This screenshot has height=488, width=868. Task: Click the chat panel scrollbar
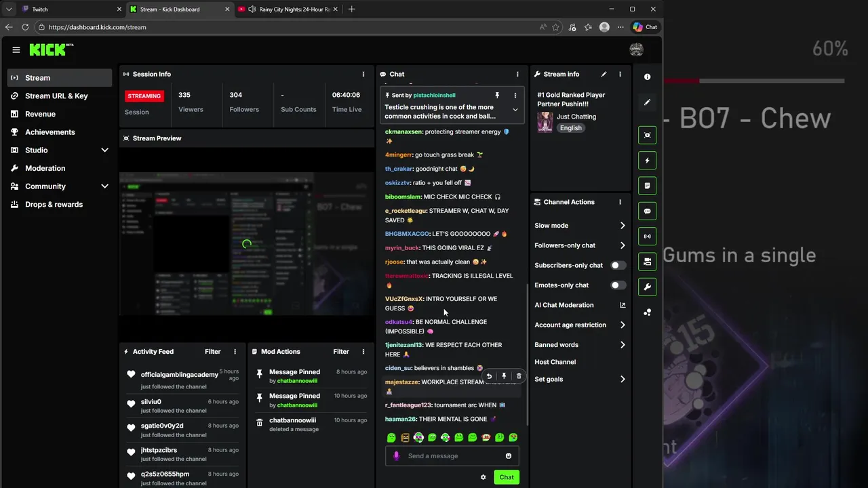[528, 356]
